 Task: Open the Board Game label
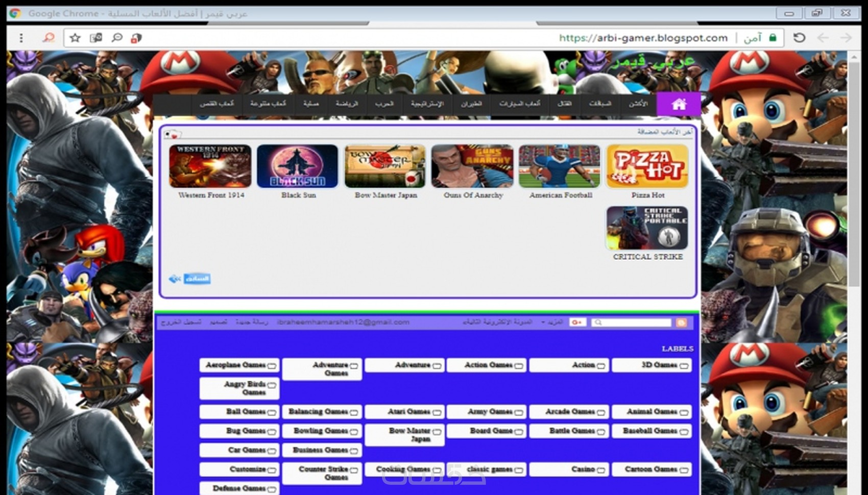tap(487, 431)
